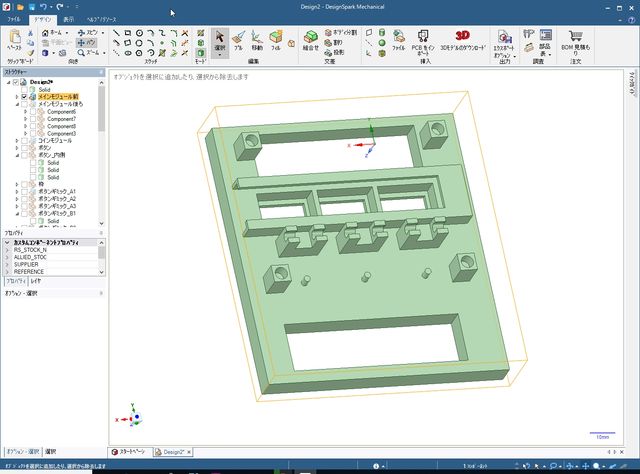Click the red 3D model download icon

(462, 36)
